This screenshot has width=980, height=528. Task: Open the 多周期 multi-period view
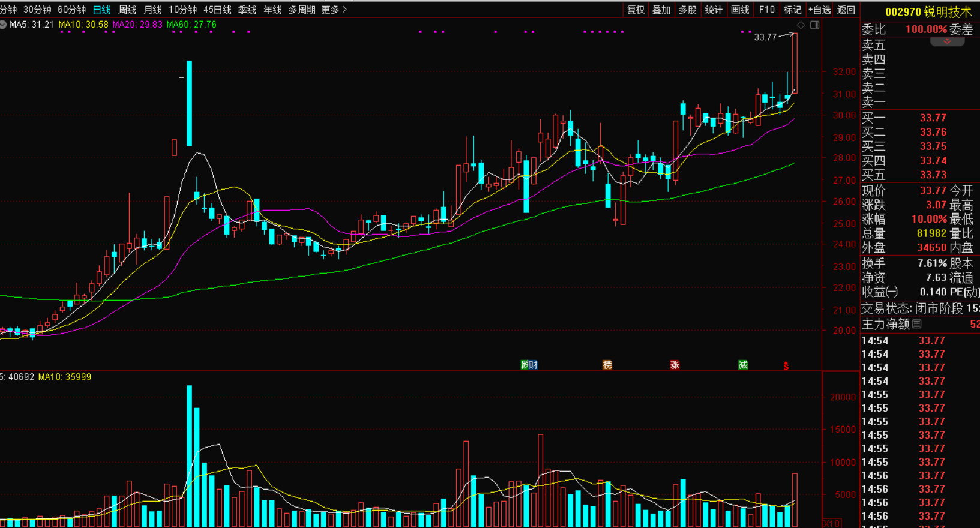(x=301, y=10)
